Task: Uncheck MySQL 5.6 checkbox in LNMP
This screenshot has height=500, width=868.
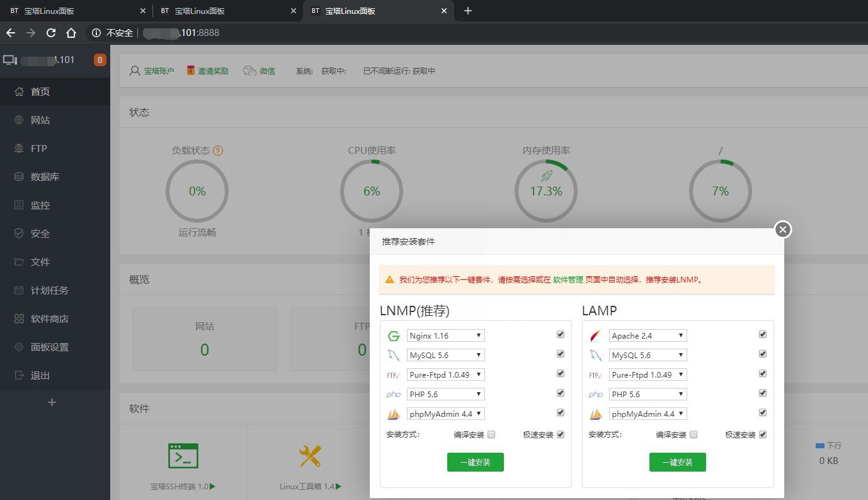Action: pyautogui.click(x=561, y=354)
